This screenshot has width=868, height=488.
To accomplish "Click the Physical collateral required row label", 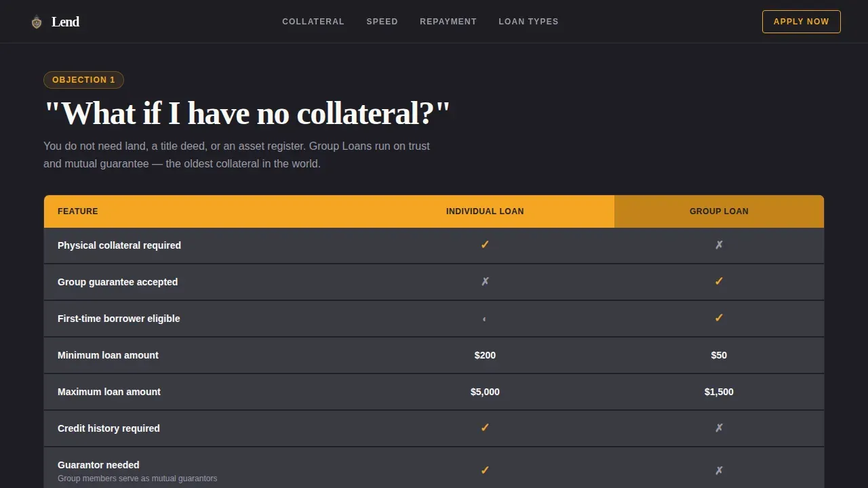I will [119, 245].
